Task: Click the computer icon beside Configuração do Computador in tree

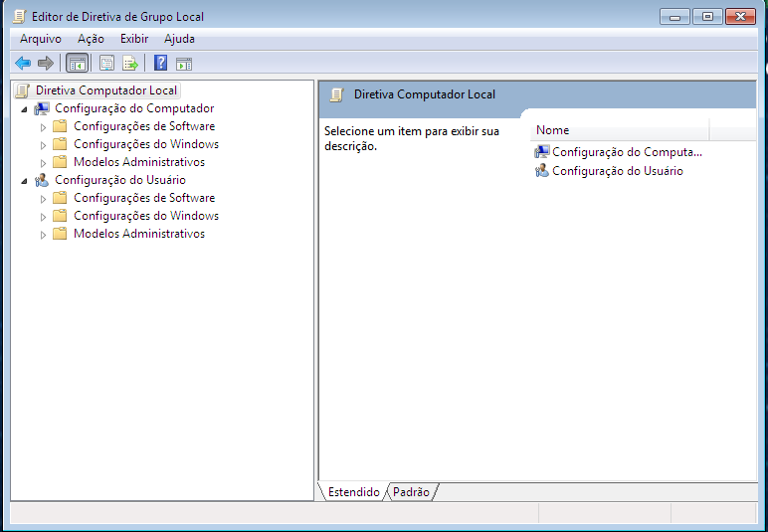Action: (x=42, y=108)
